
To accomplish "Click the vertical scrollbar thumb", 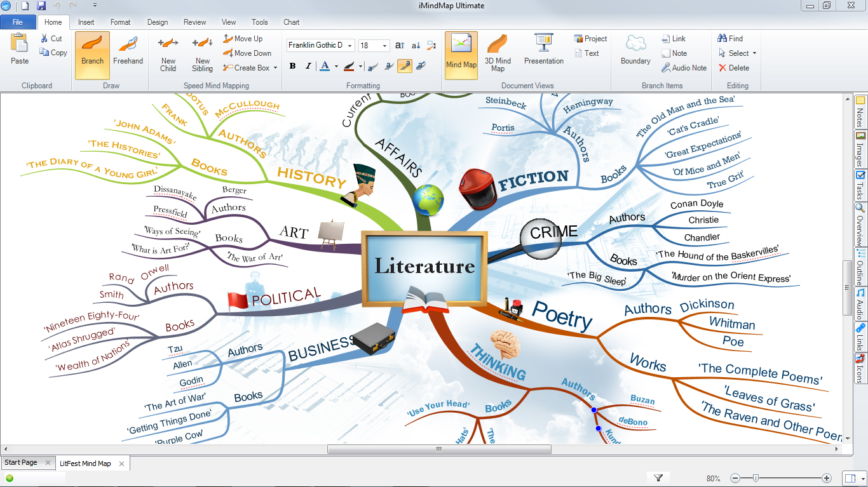I will pos(848,287).
